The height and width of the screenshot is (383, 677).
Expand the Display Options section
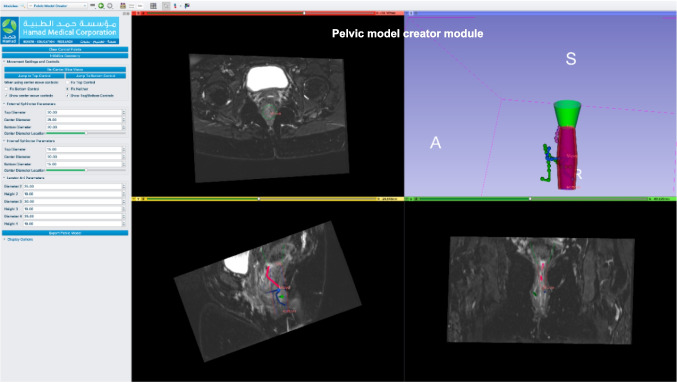click(19, 239)
